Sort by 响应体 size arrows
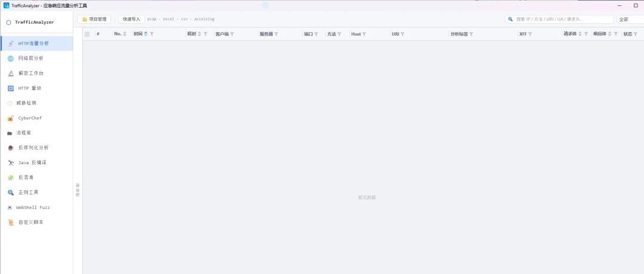Image resolution: width=644 pixels, height=274 pixels. 609,34
